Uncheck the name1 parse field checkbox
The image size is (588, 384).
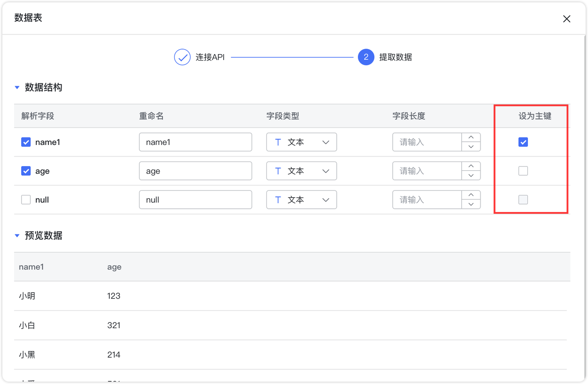pyautogui.click(x=26, y=142)
